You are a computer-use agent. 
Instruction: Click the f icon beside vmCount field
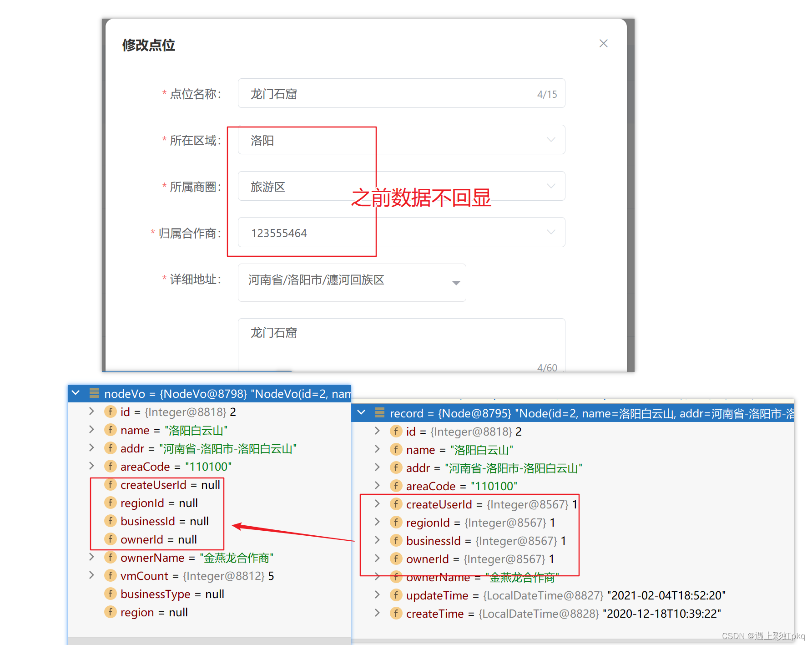pyautogui.click(x=111, y=575)
